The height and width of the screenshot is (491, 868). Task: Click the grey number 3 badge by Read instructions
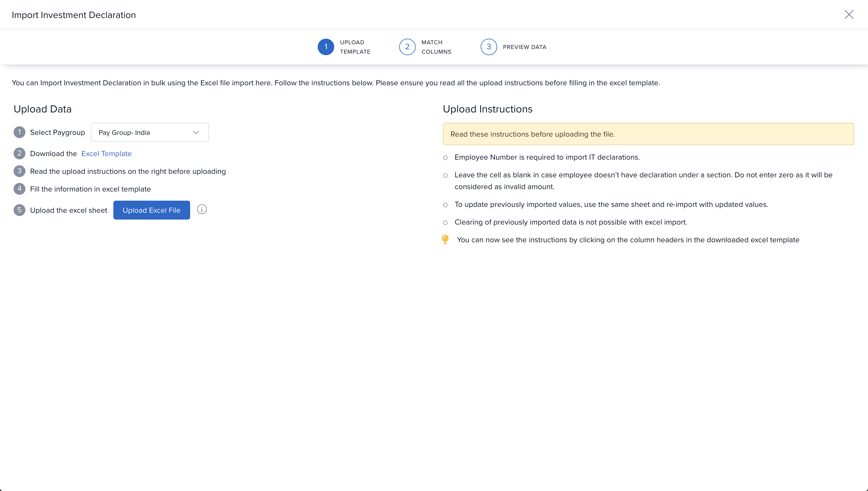[19, 171]
